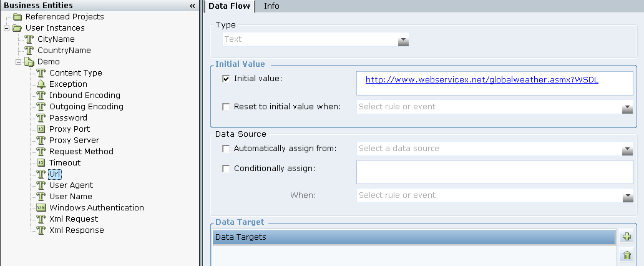
Task: Switch to the Info tab
Action: [x=271, y=6]
